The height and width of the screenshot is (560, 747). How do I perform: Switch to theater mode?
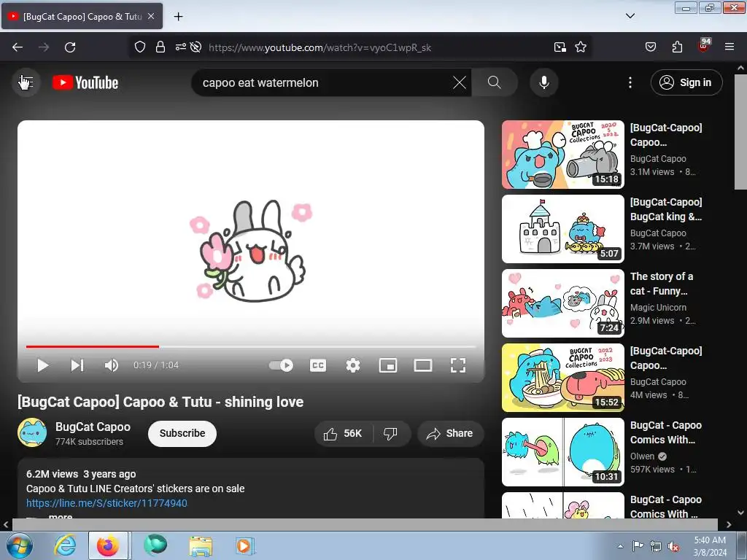click(423, 365)
